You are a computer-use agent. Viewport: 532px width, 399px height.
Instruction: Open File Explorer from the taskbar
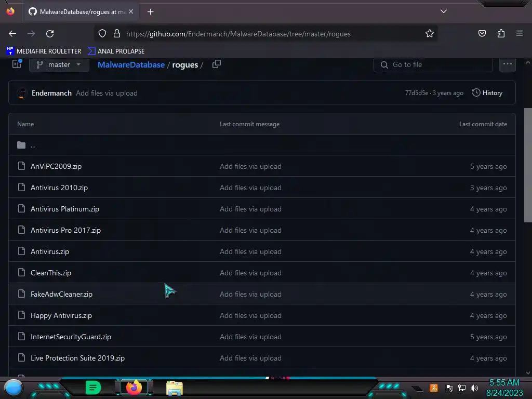click(175, 388)
